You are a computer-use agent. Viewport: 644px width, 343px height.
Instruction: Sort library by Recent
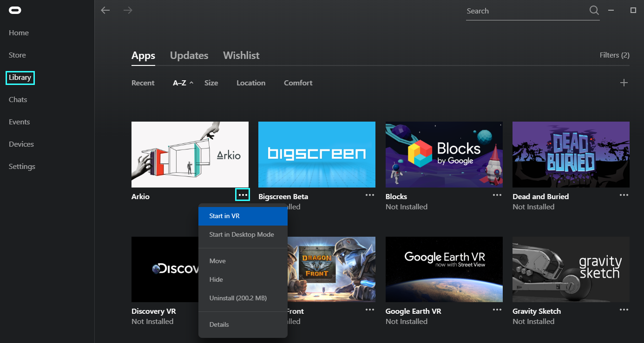(x=143, y=83)
